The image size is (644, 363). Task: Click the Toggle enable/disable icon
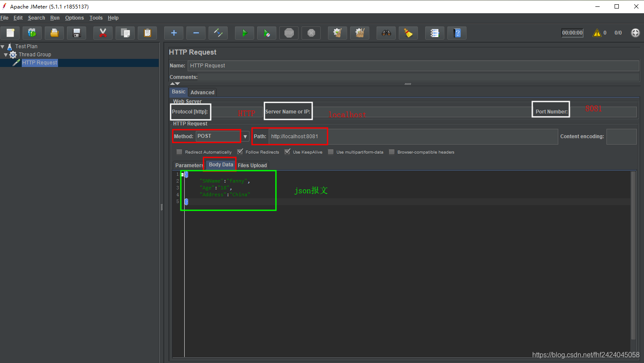point(218,33)
